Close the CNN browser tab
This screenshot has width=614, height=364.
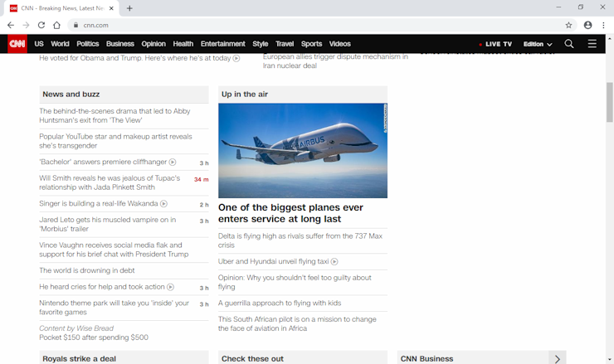point(111,8)
